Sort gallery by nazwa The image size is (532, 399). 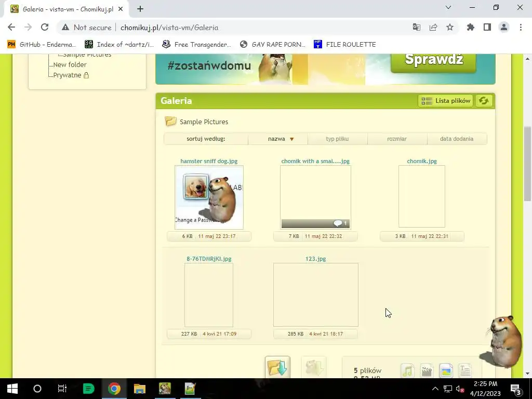[278, 139]
